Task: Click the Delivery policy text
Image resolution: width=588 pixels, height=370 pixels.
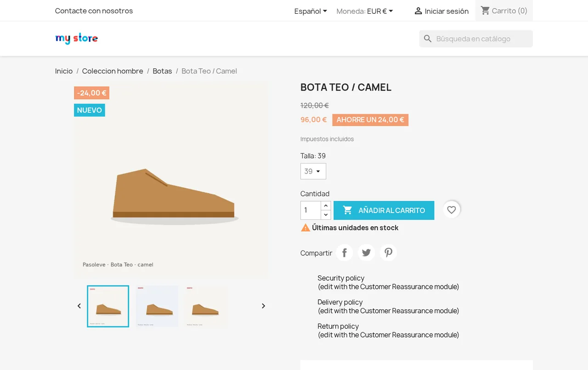Action: coord(340,302)
